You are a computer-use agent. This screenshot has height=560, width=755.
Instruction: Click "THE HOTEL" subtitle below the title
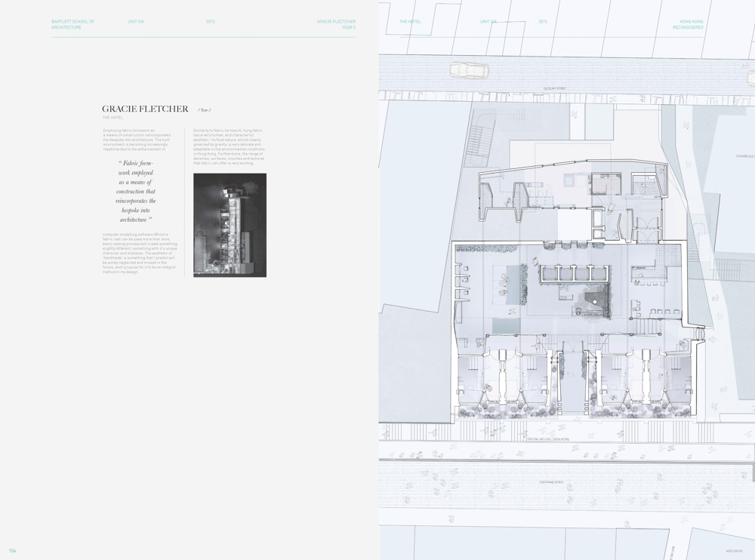[x=112, y=118]
